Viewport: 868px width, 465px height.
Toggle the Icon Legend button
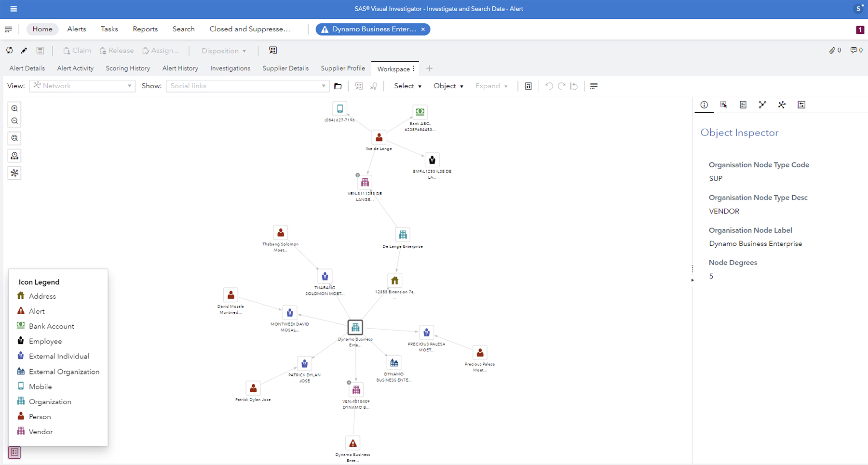point(14,452)
